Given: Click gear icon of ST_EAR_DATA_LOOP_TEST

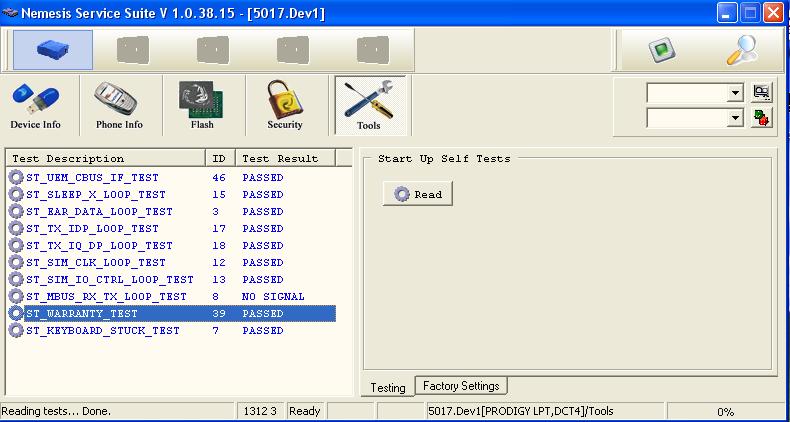Looking at the screenshot, I should click(x=16, y=212).
